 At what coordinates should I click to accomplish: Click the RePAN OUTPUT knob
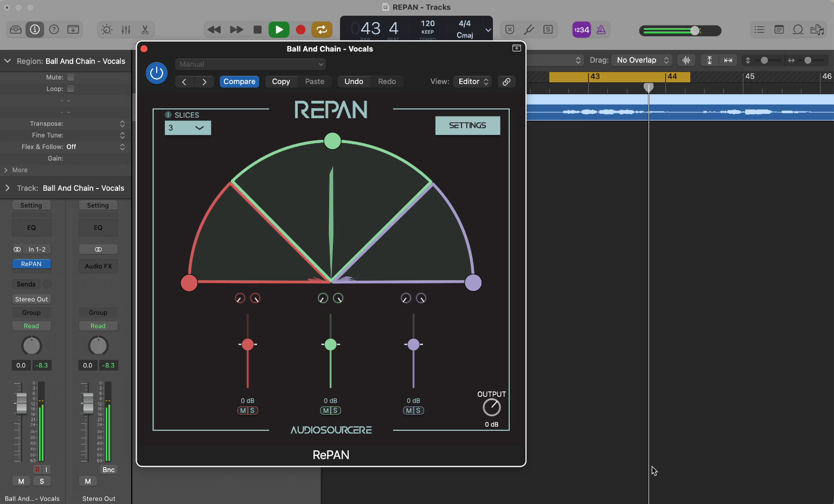(492, 408)
